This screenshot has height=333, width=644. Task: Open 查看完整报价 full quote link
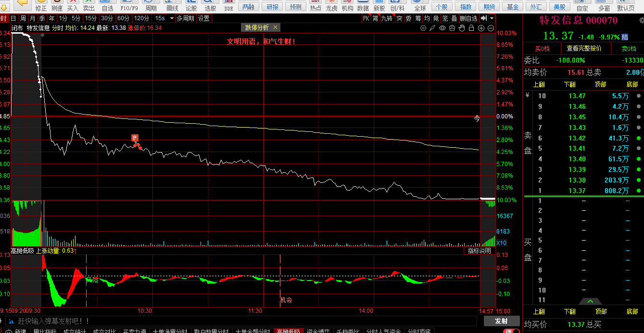[x=583, y=48]
